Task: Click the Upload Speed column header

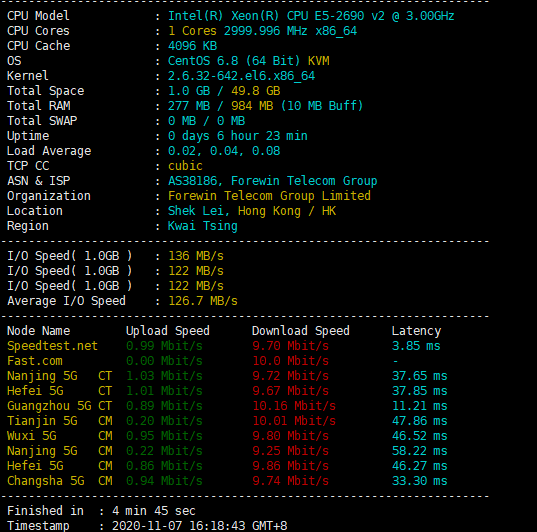Action: point(167,331)
